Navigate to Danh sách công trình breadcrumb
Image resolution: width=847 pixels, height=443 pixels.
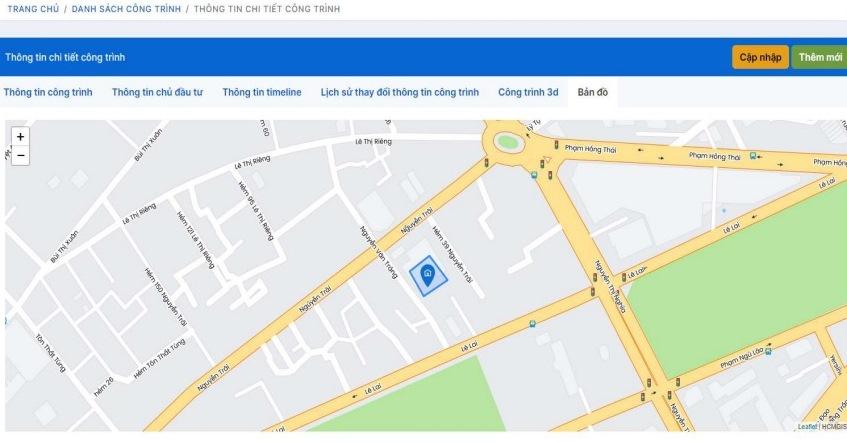coord(125,8)
